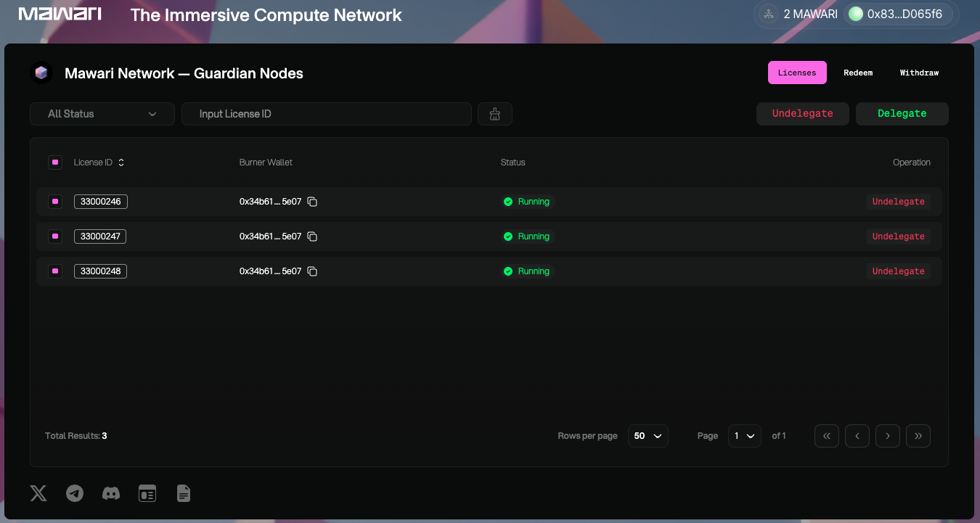Open the Telegram link icon
This screenshot has width=980, height=523.
click(x=75, y=494)
